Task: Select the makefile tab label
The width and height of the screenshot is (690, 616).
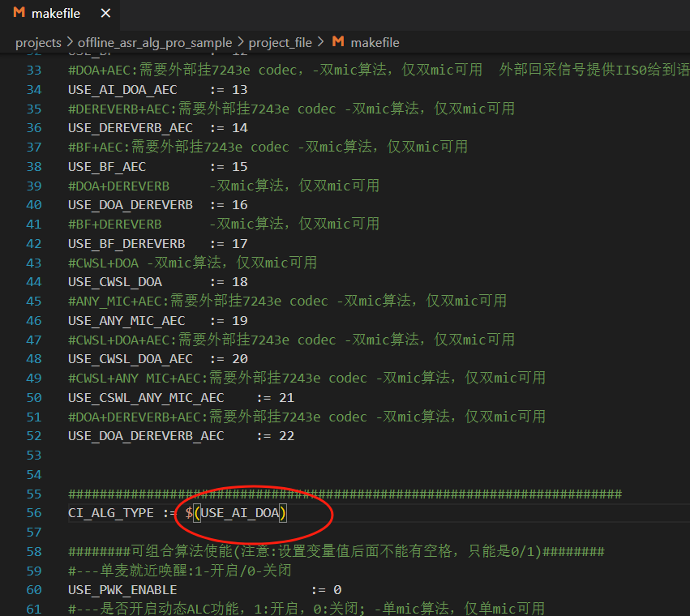Action: (x=55, y=14)
